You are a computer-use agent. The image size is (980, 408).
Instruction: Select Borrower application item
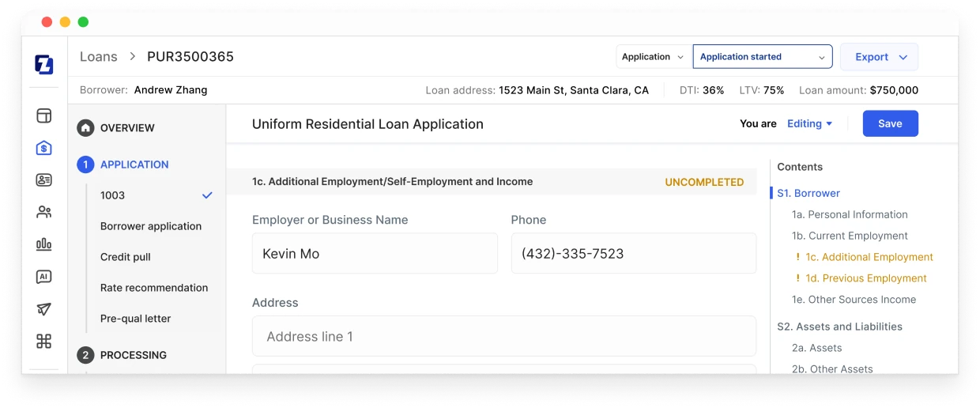[151, 226]
